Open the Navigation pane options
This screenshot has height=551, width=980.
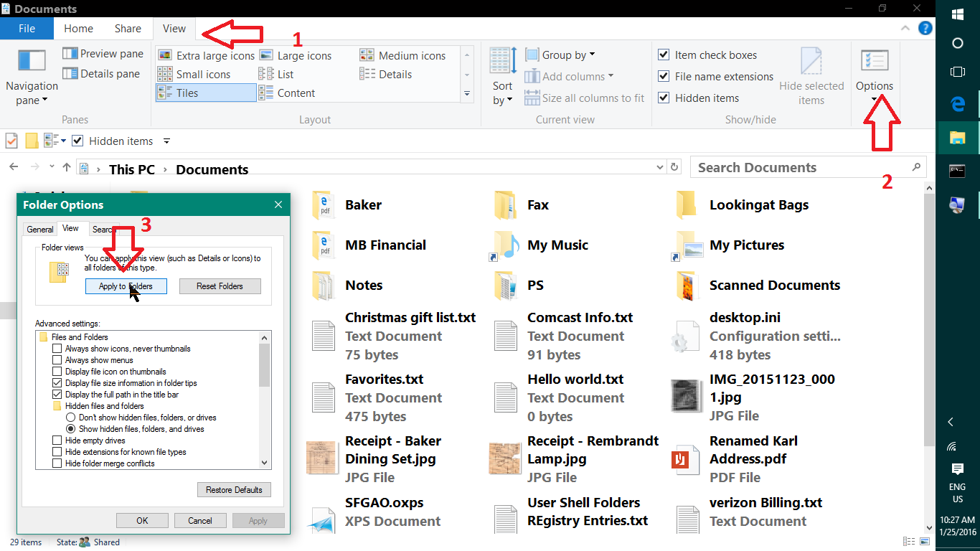pyautogui.click(x=32, y=75)
